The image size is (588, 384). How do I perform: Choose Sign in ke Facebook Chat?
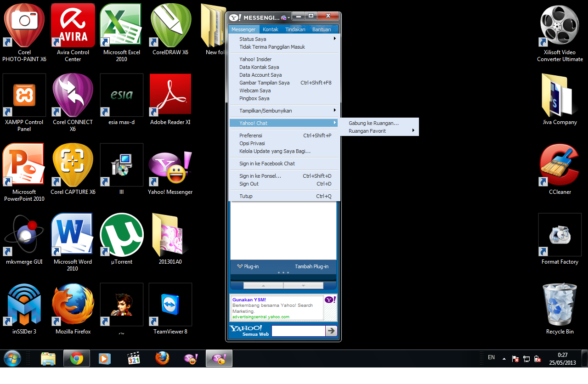pos(284,164)
